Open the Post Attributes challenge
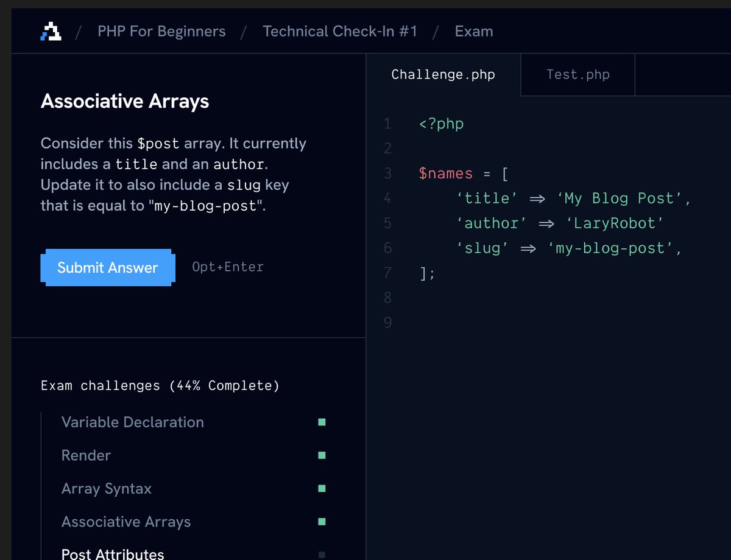The image size is (731, 560). coord(113,554)
